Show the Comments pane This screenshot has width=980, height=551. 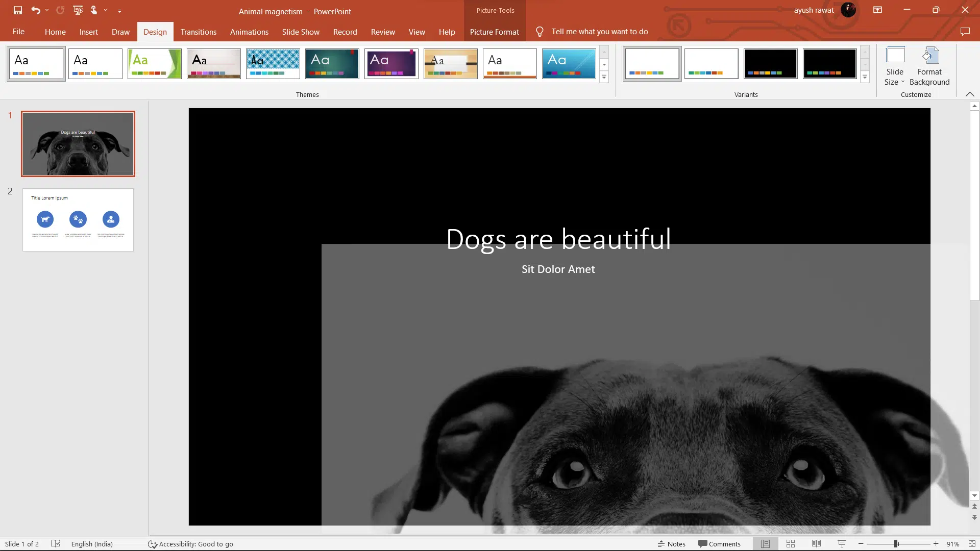(720, 543)
